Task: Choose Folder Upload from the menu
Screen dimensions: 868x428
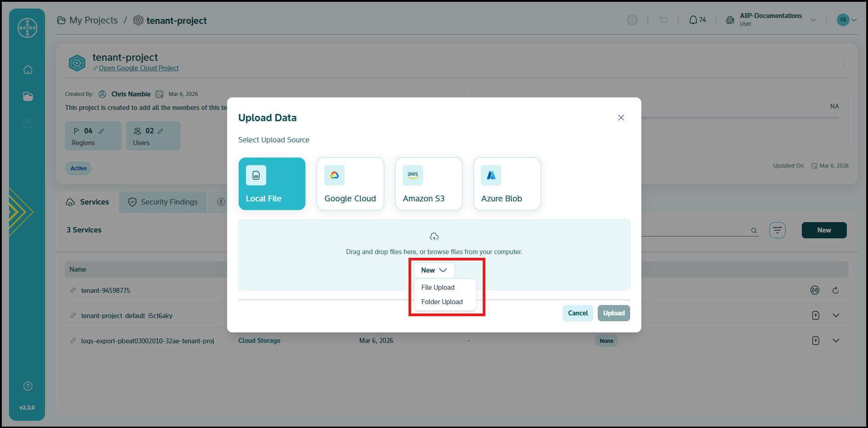Action: 442,302
